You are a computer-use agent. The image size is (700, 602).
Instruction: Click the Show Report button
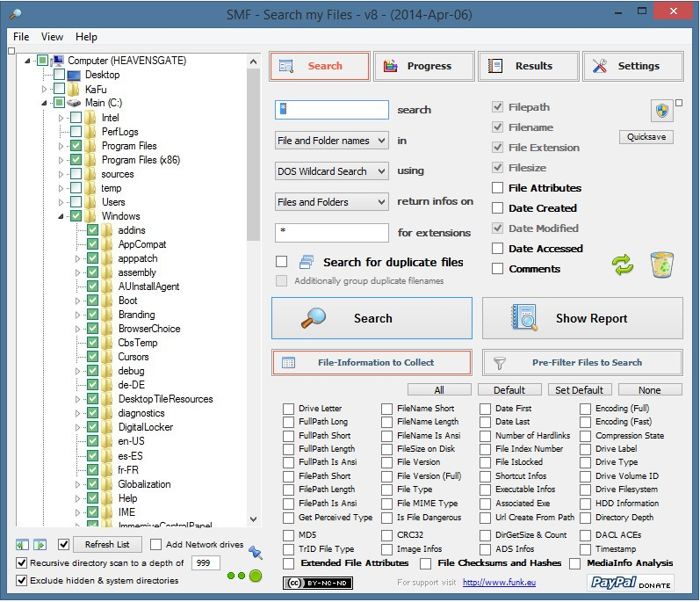coord(582,318)
